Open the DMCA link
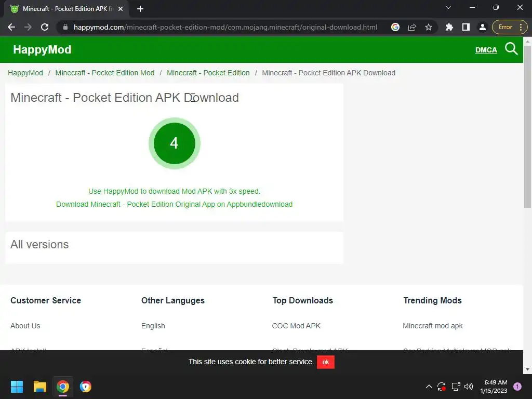Viewport: 532px width, 399px height. click(486, 50)
